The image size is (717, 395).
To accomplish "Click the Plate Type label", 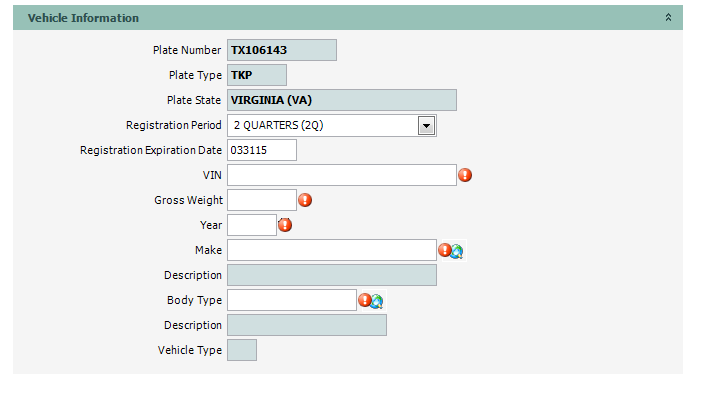I will [x=195, y=75].
